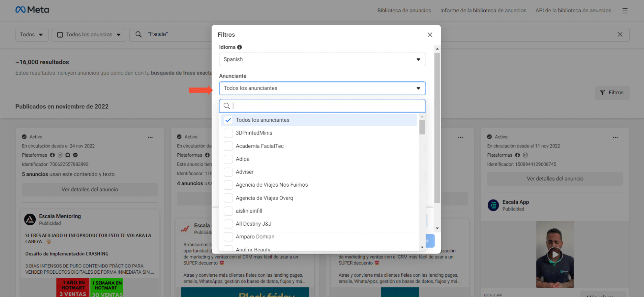
Task: Check All Destiny J&J advertiser
Action: (228, 224)
